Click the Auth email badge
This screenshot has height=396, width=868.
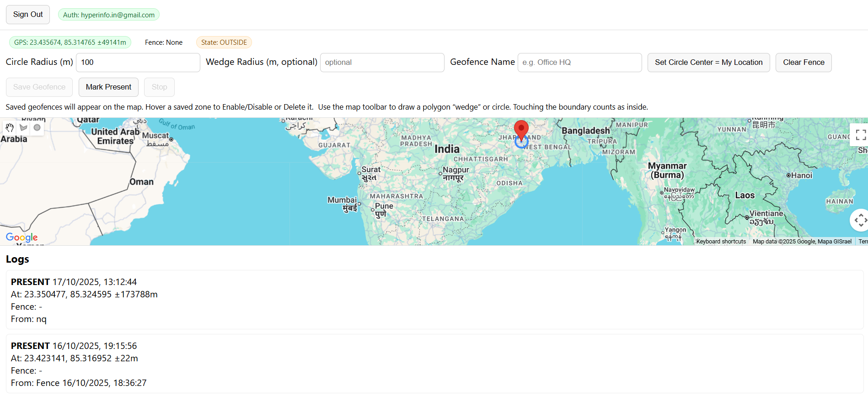click(x=109, y=15)
